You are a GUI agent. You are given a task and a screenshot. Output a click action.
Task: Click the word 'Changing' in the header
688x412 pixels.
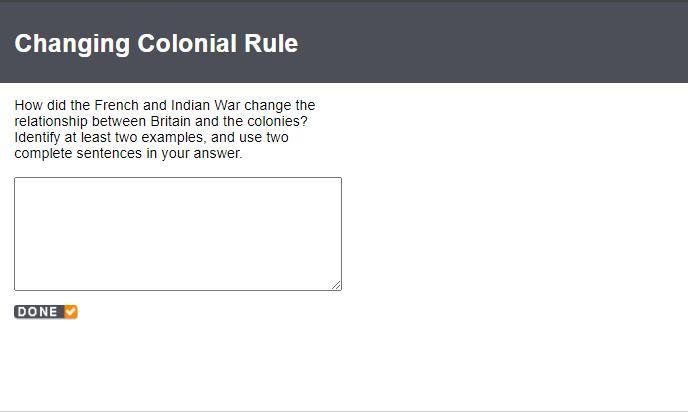coord(72,43)
